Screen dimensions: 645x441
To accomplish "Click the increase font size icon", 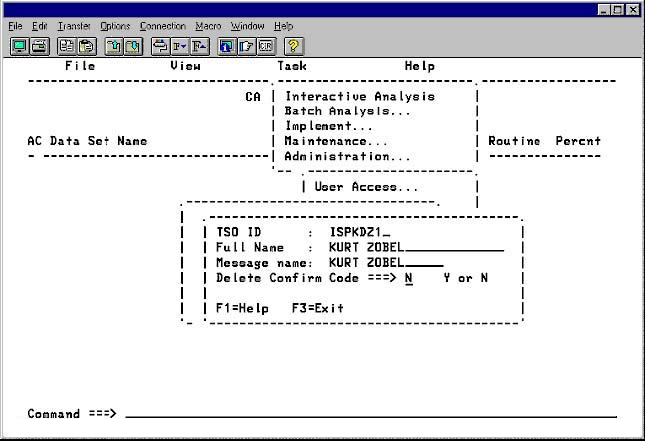I will 200,46.
